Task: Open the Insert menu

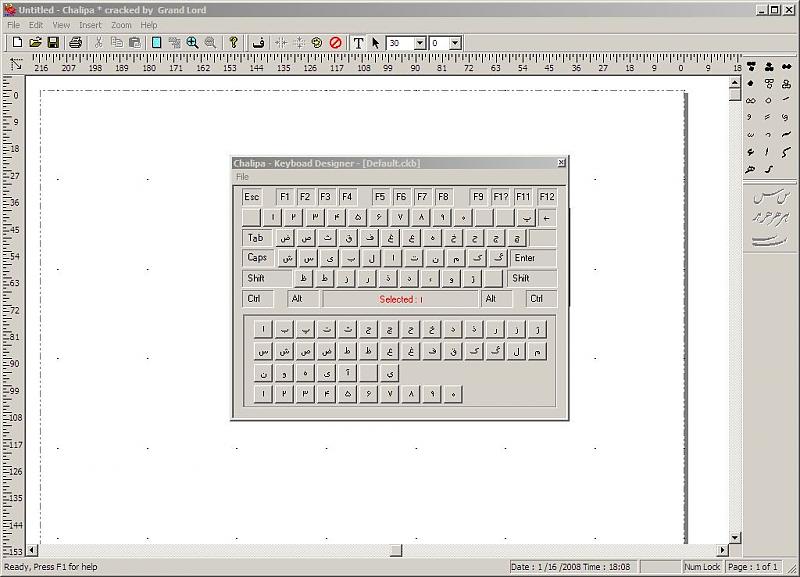Action: coord(90,25)
